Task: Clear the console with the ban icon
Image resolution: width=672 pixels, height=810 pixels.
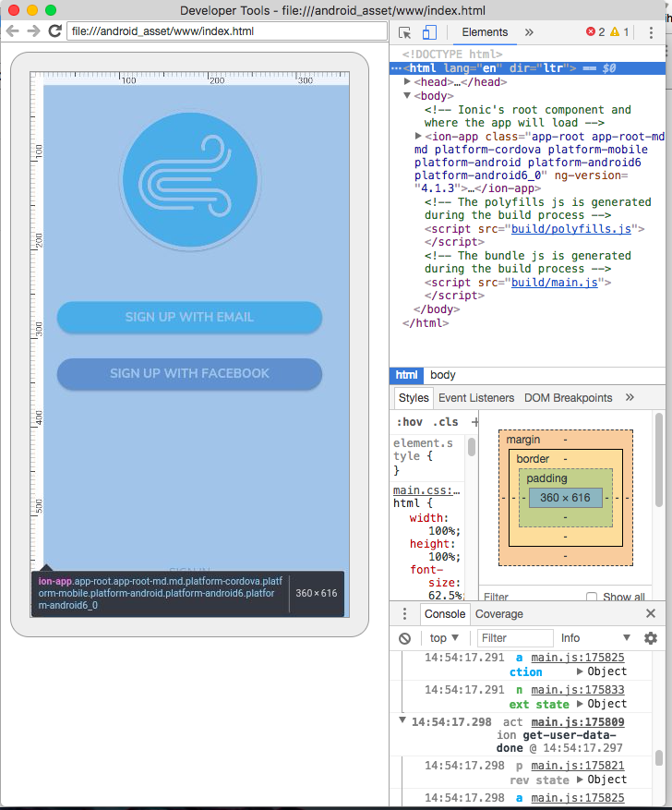Action: pyautogui.click(x=405, y=638)
